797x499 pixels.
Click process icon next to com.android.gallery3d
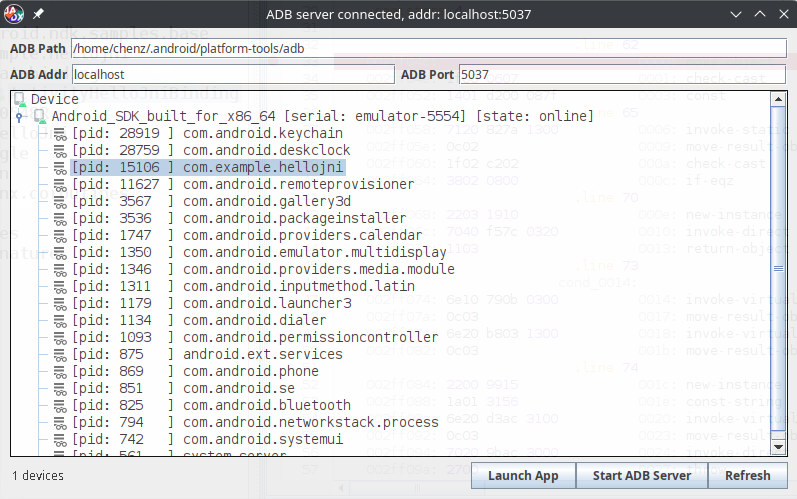(60, 202)
